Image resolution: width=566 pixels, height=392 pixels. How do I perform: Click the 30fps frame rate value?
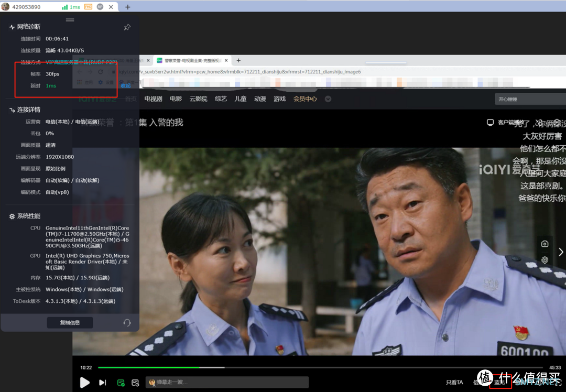52,74
